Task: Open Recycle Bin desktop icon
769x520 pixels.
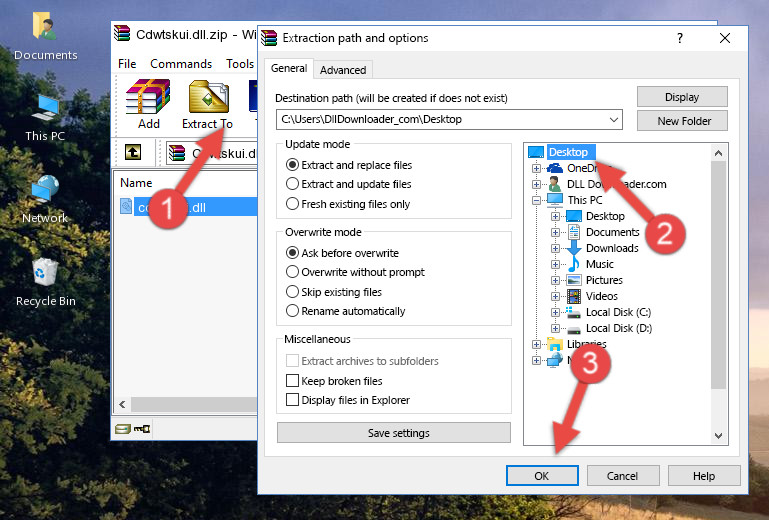Action: (x=45, y=283)
